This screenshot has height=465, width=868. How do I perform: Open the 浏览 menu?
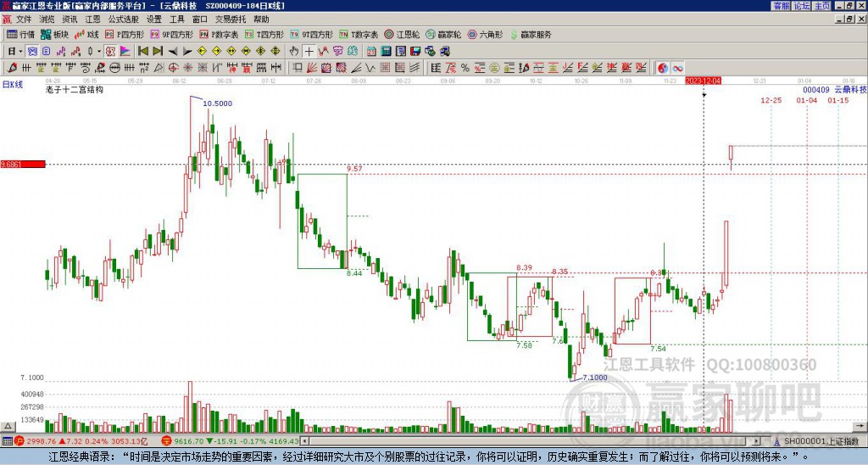pos(47,20)
